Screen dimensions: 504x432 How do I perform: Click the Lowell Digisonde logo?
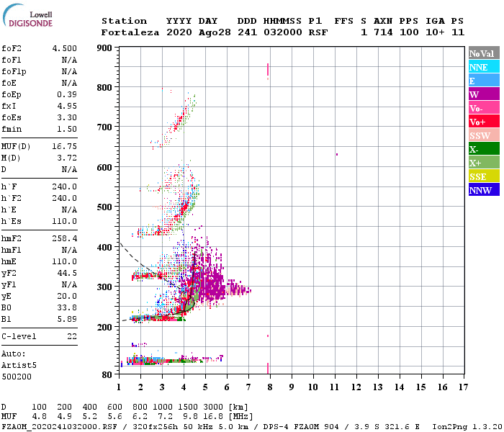(x=27, y=15)
